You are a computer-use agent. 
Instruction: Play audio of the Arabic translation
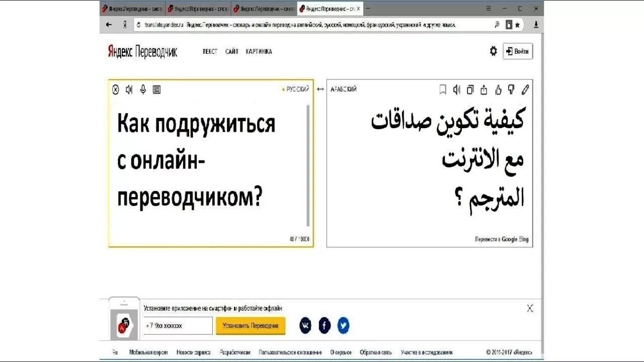456,89
